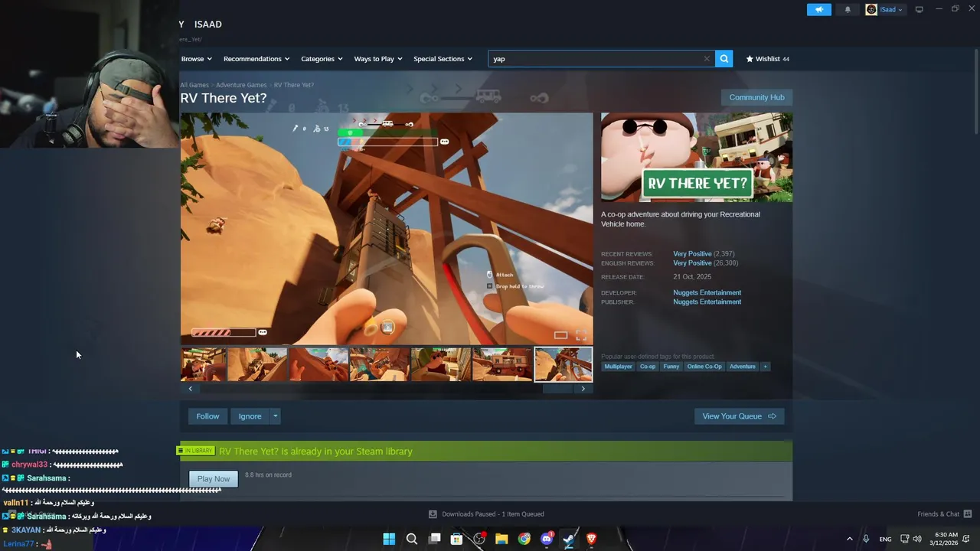Open Task View on taskbar

pos(434,539)
